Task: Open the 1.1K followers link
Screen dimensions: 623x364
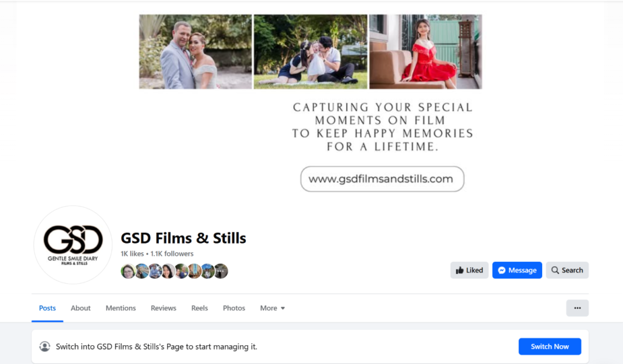Action: coord(172,253)
